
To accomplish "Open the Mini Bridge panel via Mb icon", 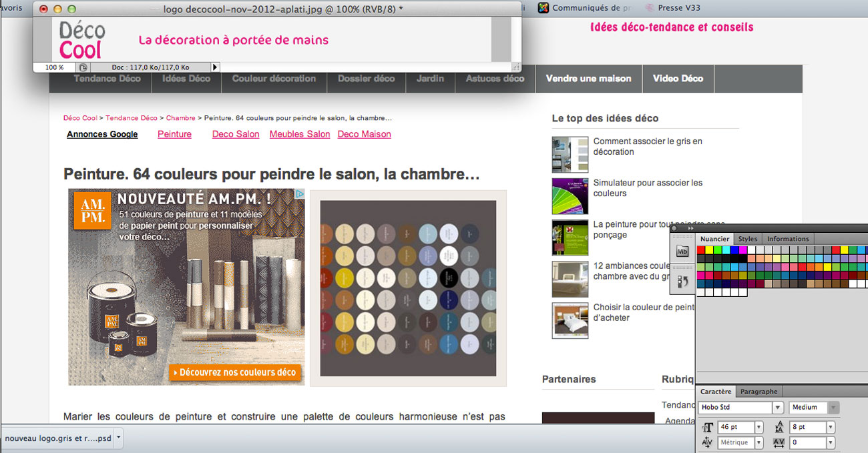I will pyautogui.click(x=682, y=251).
